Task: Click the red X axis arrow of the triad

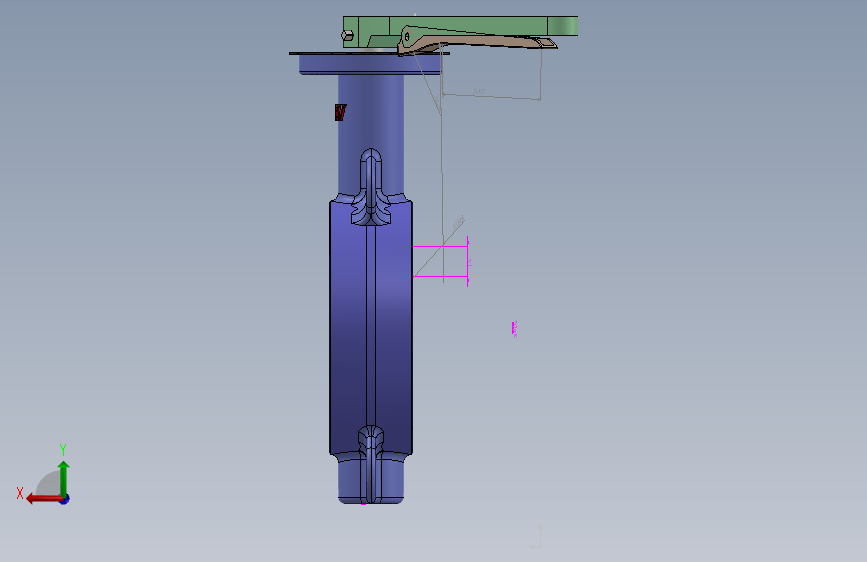Action: pyautogui.click(x=43, y=499)
